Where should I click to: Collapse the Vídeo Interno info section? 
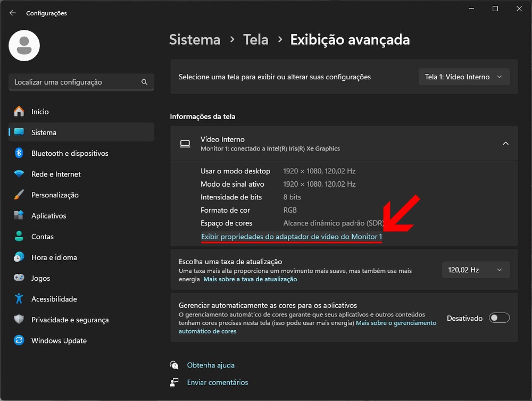click(505, 144)
